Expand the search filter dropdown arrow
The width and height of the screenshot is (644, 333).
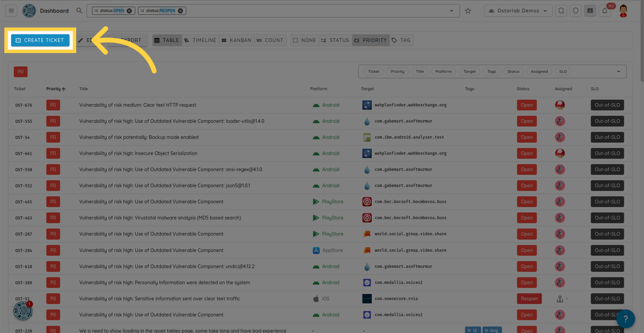(451, 11)
